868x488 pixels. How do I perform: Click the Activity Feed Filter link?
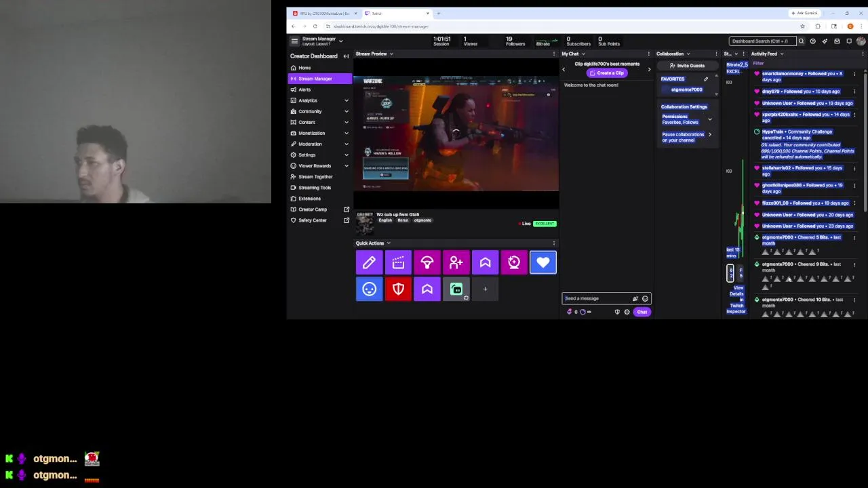tap(758, 64)
